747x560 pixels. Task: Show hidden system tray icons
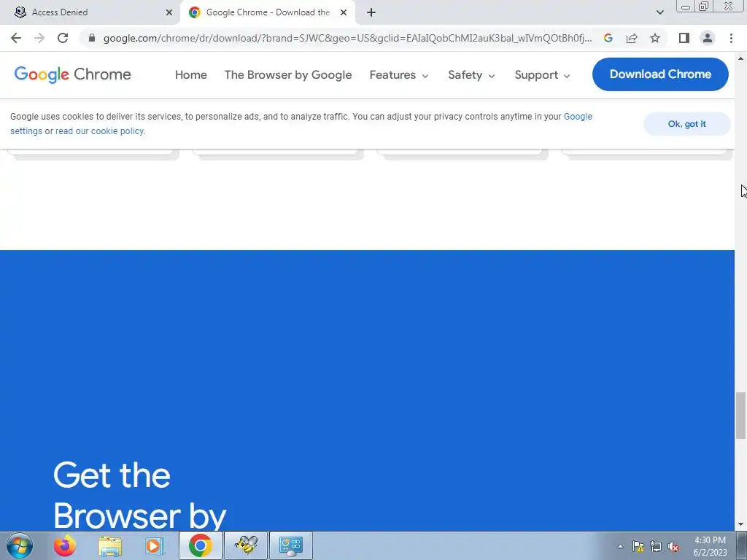click(620, 546)
